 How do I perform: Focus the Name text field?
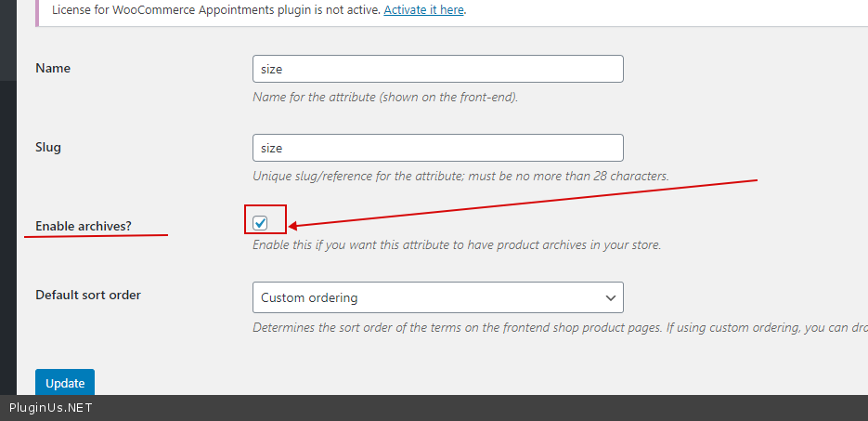click(437, 69)
